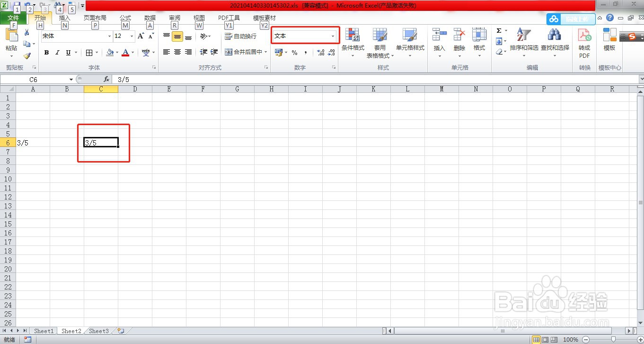
Task: Select cell A6 containing 3/5
Action: [x=33, y=143]
